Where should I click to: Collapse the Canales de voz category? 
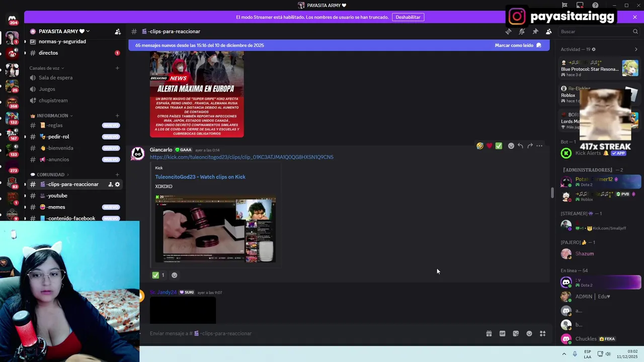[47, 68]
